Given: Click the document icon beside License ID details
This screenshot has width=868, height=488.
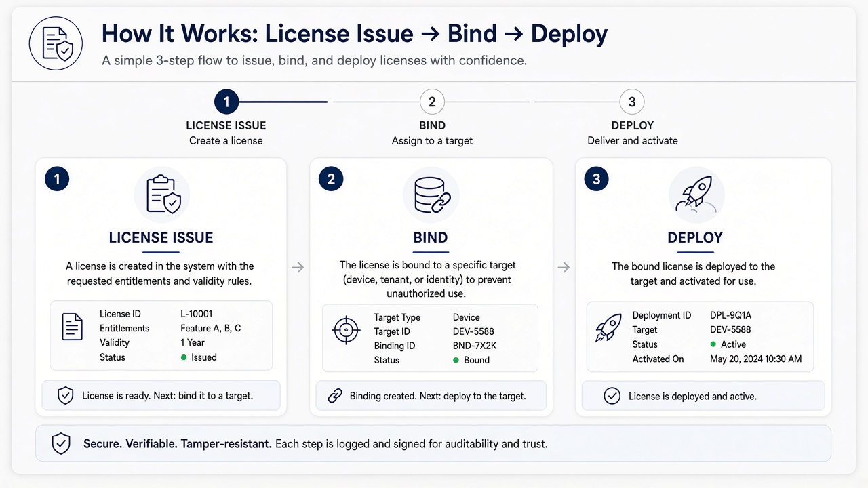Looking at the screenshot, I should coord(73,327).
